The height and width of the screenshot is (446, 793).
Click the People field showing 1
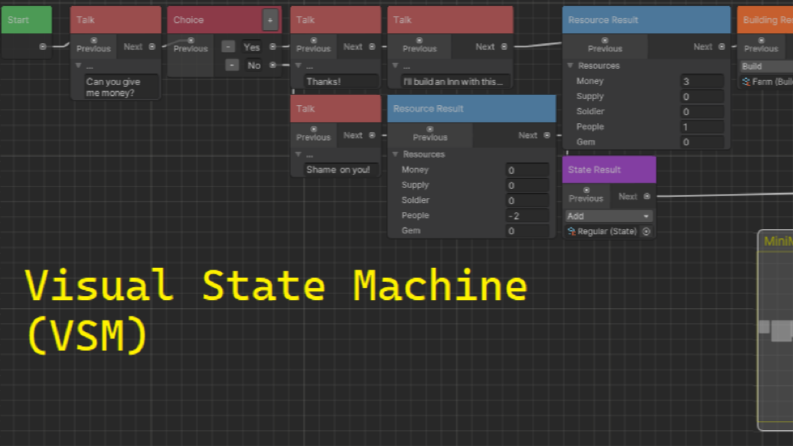click(702, 127)
